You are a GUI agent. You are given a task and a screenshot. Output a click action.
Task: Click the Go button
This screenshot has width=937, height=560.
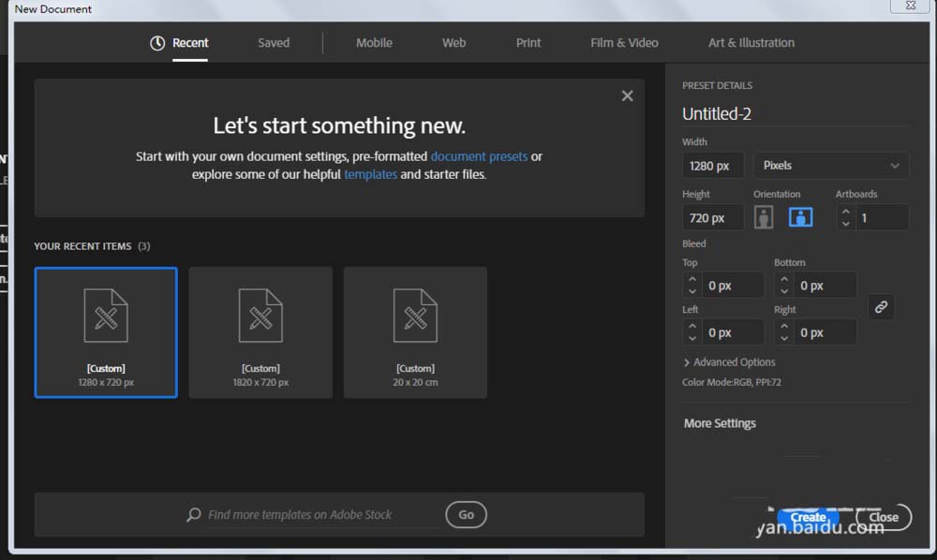[466, 515]
